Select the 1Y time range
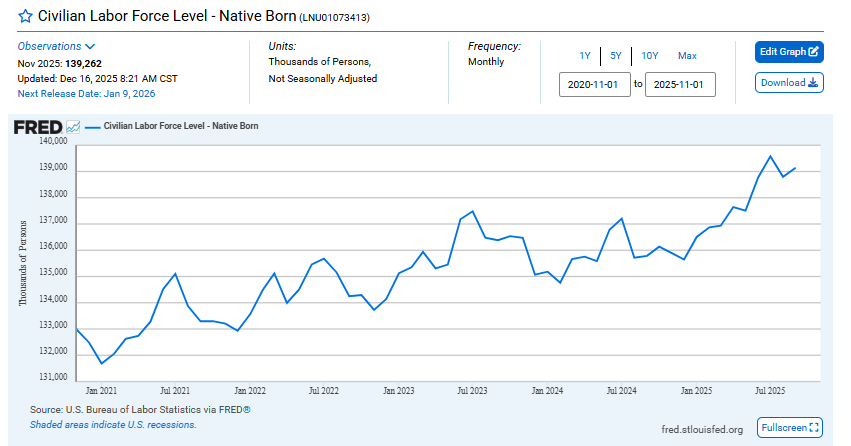This screenshot has height=446, width=851. point(584,56)
